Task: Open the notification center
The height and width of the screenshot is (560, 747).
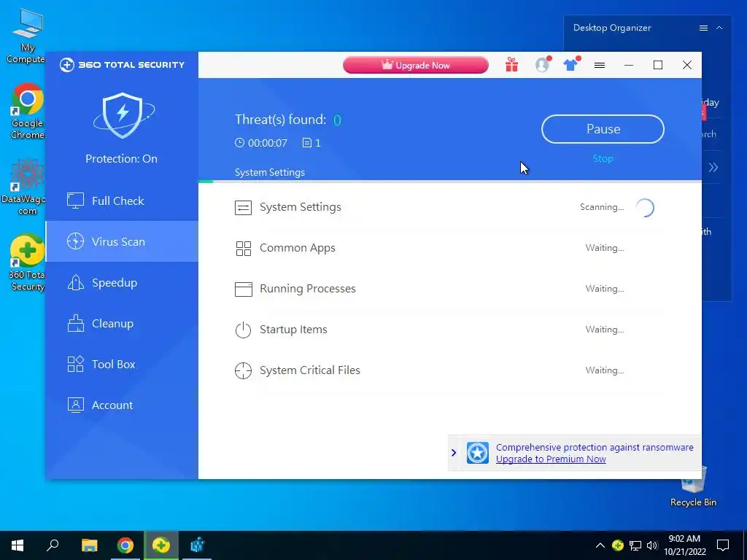Action: (x=723, y=545)
